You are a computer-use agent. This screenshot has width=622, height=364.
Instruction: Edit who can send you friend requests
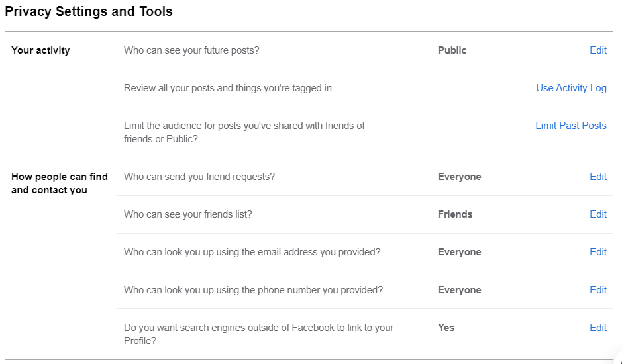pyautogui.click(x=597, y=177)
